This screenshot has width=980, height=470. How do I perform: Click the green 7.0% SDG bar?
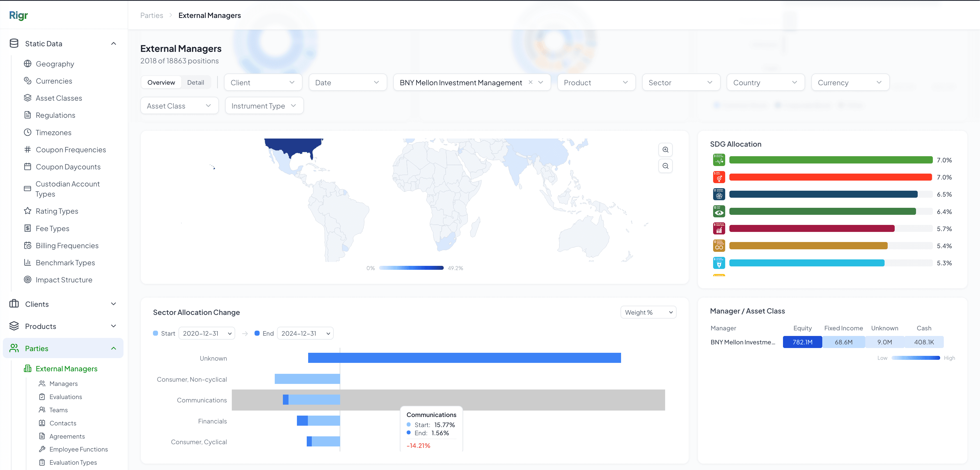(x=830, y=160)
